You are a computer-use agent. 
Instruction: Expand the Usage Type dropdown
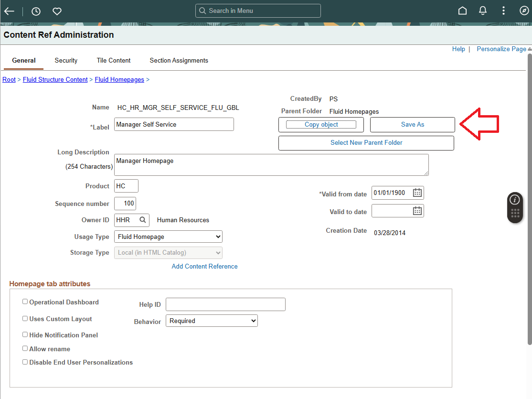click(x=168, y=237)
